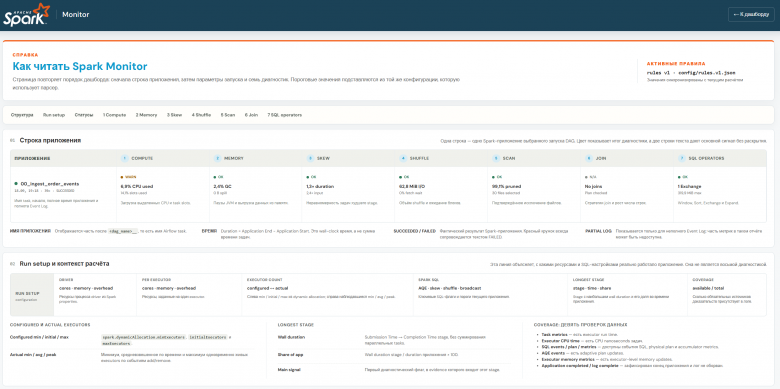Screen dimensions: 780x389
Task: Click the Apache Spark logo
Action: click(x=26, y=14)
